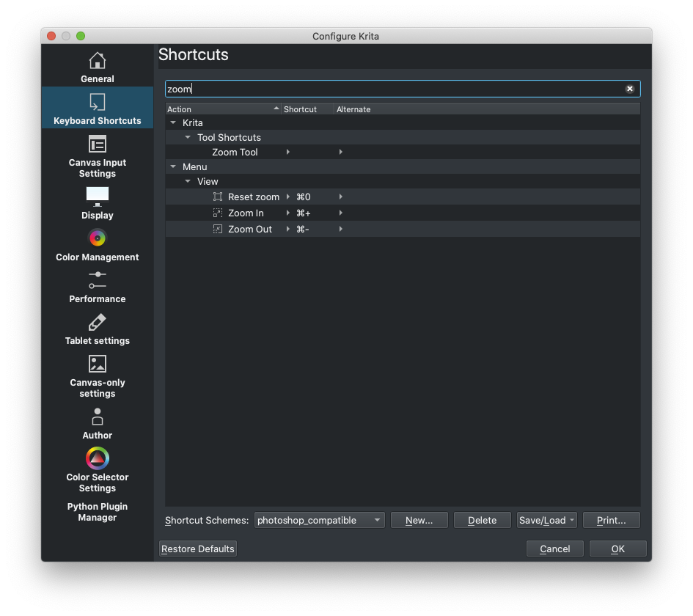
Task: Select the Keyboard Shortcuts page
Action: click(97, 108)
